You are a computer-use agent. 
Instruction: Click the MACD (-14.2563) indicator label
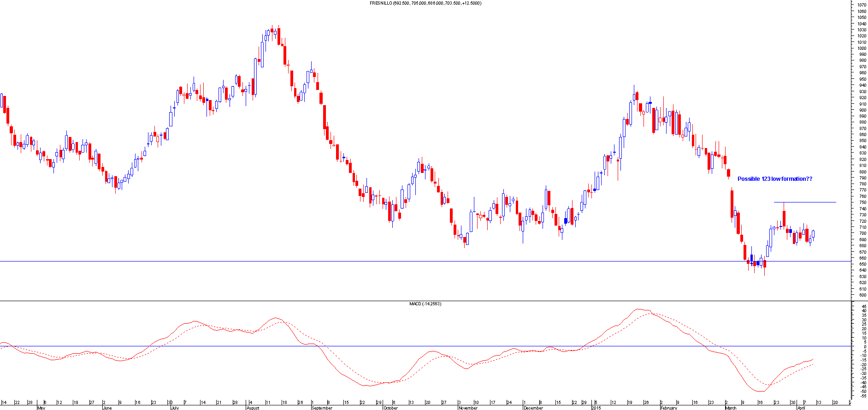coord(425,304)
